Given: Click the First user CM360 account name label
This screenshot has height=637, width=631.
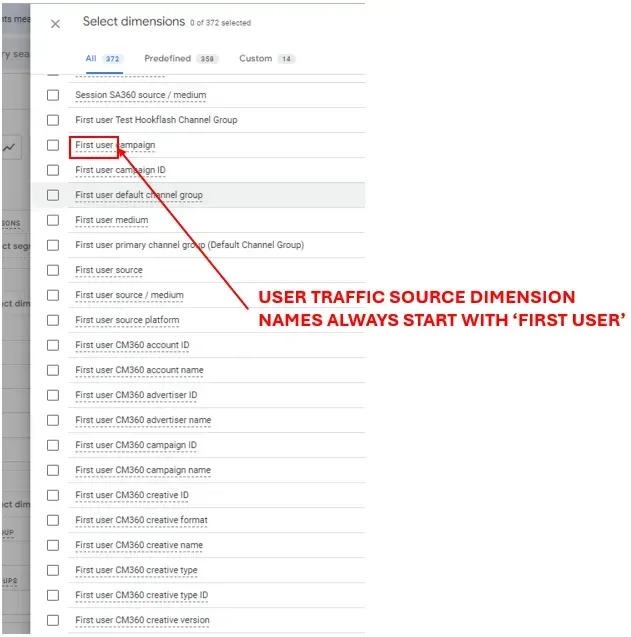Looking at the screenshot, I should 139,370.
